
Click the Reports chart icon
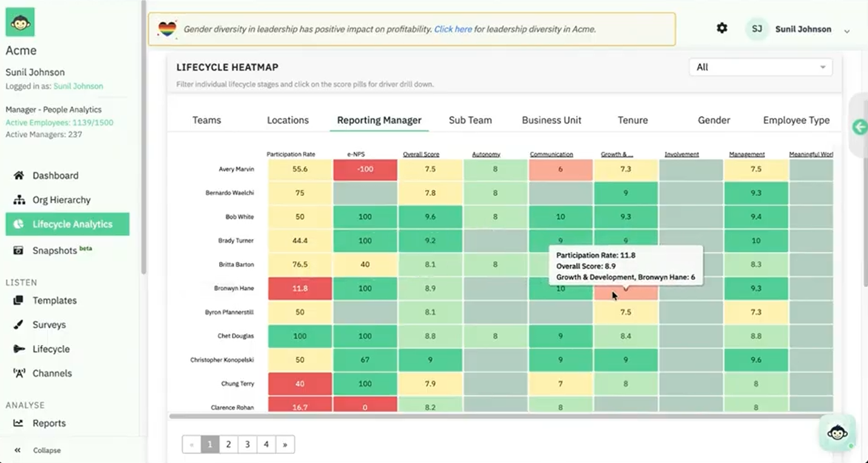click(19, 423)
